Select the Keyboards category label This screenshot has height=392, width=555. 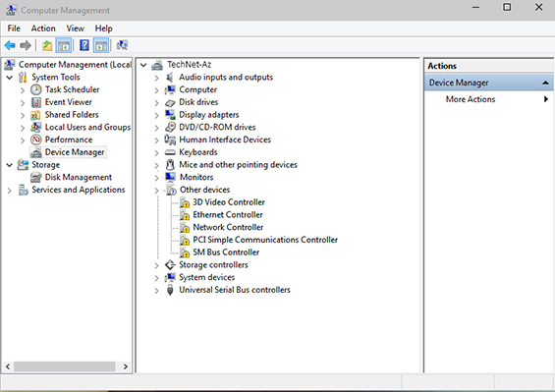(198, 152)
